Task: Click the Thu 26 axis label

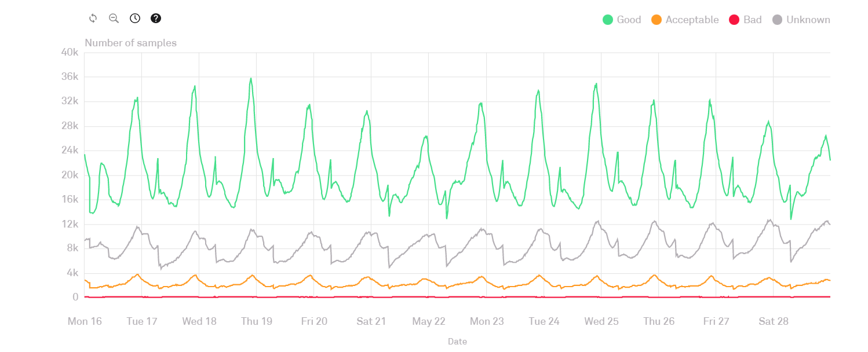Action: point(659,321)
